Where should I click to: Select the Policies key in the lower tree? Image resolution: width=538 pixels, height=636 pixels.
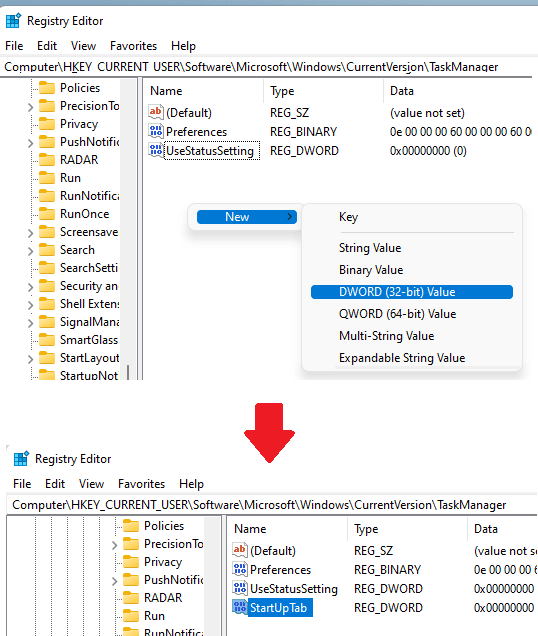(164, 526)
